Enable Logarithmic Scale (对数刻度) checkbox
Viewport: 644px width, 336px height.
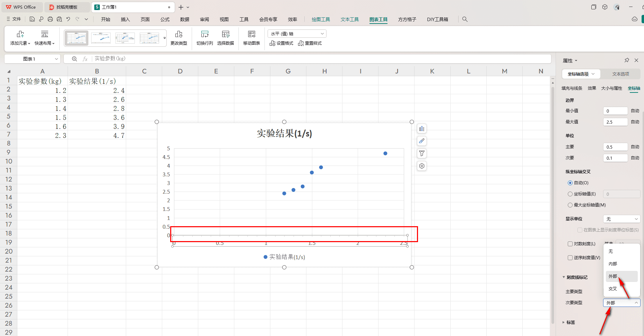570,244
